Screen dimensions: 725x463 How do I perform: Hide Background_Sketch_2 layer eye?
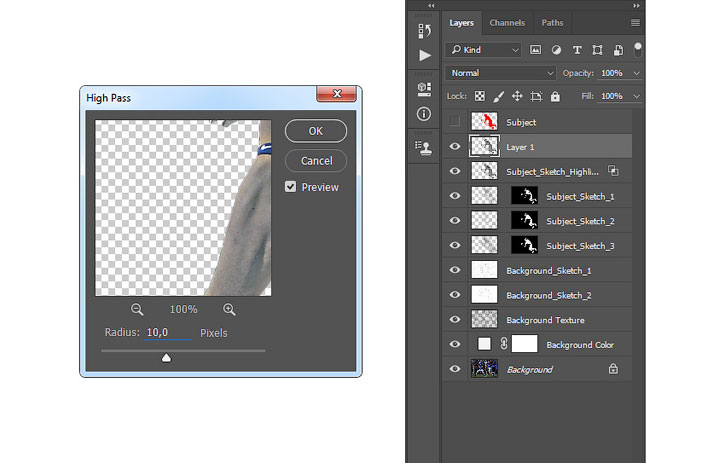coord(455,295)
